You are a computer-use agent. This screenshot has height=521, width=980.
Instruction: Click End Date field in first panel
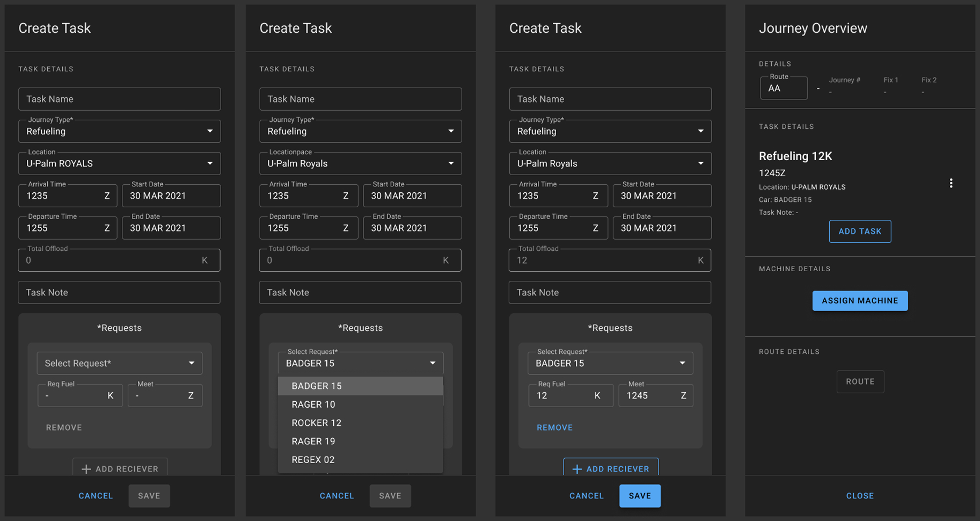(171, 228)
